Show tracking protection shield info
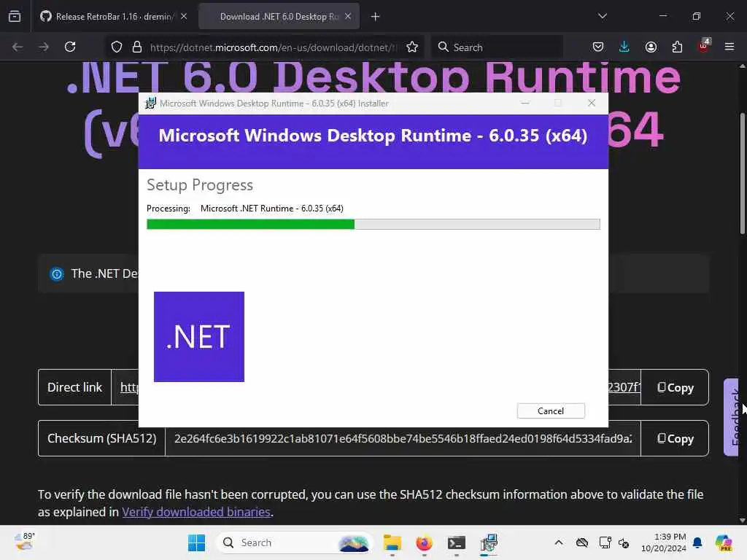Screen dimensions: 747x560 point(117,47)
